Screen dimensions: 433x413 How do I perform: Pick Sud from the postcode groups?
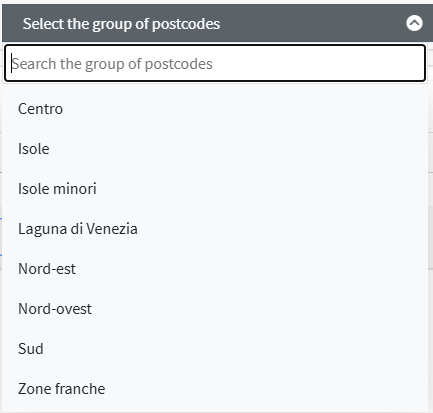215,349
